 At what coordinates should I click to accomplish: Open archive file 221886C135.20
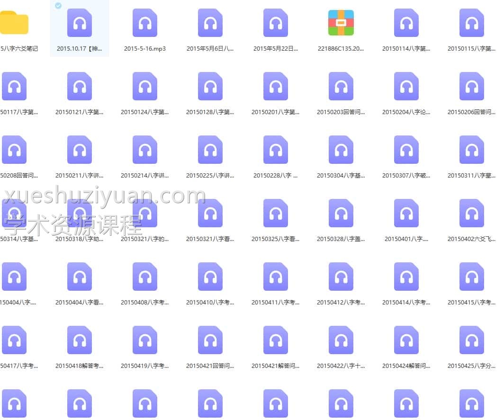point(341,22)
